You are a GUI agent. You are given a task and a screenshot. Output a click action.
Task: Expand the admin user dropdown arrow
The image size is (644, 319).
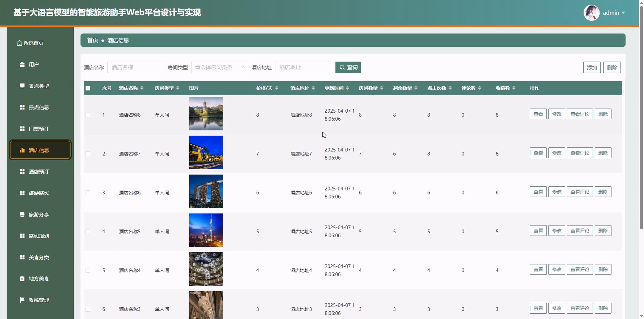623,13
